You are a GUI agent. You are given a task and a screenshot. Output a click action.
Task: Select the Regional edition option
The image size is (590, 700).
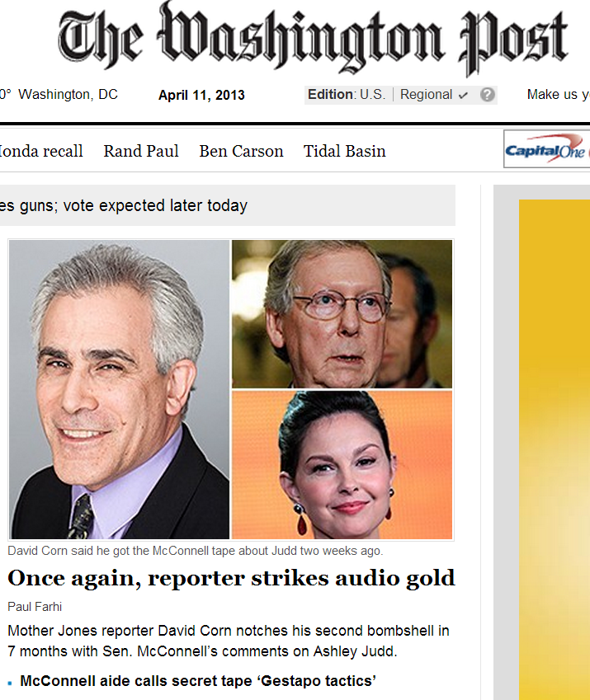[426, 95]
